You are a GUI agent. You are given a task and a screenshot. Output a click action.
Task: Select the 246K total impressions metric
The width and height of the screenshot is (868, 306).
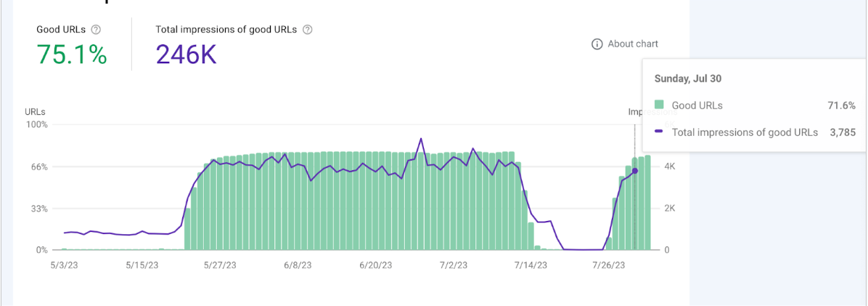186,55
